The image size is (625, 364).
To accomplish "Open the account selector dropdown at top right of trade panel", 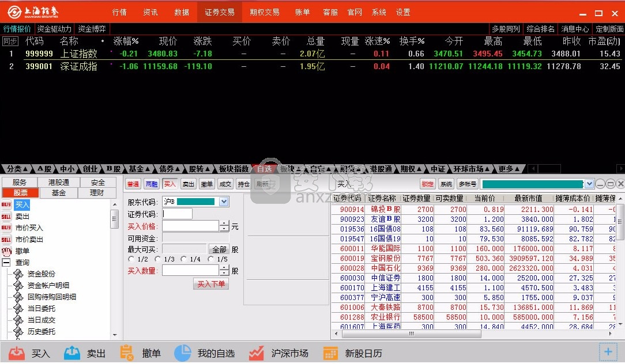I will click(589, 184).
